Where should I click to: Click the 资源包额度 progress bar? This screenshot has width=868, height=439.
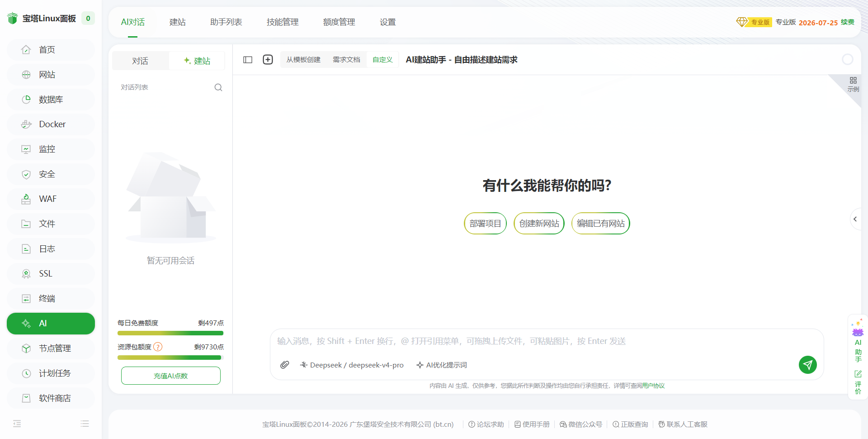tap(170, 358)
